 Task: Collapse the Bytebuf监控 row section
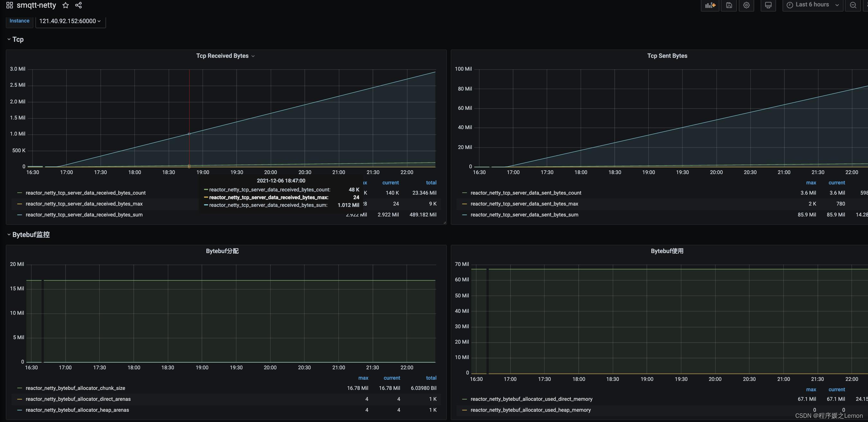pyautogui.click(x=28, y=234)
